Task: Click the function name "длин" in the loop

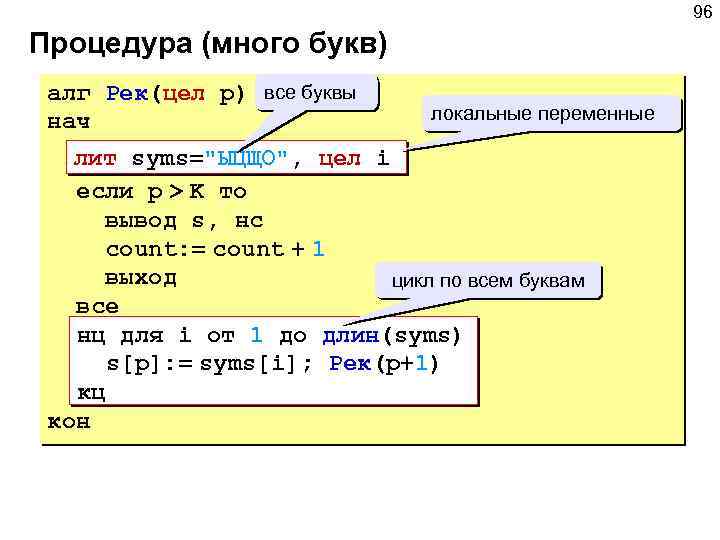Action: [351, 337]
